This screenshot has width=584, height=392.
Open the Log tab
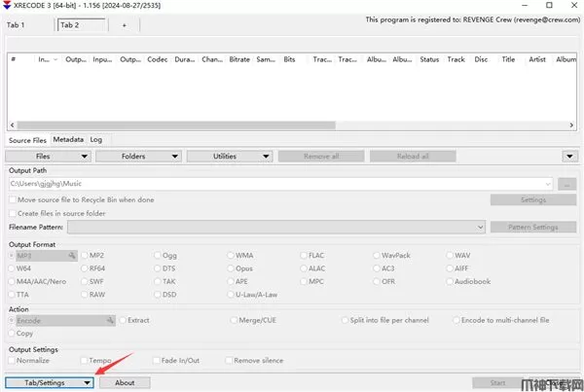(95, 140)
